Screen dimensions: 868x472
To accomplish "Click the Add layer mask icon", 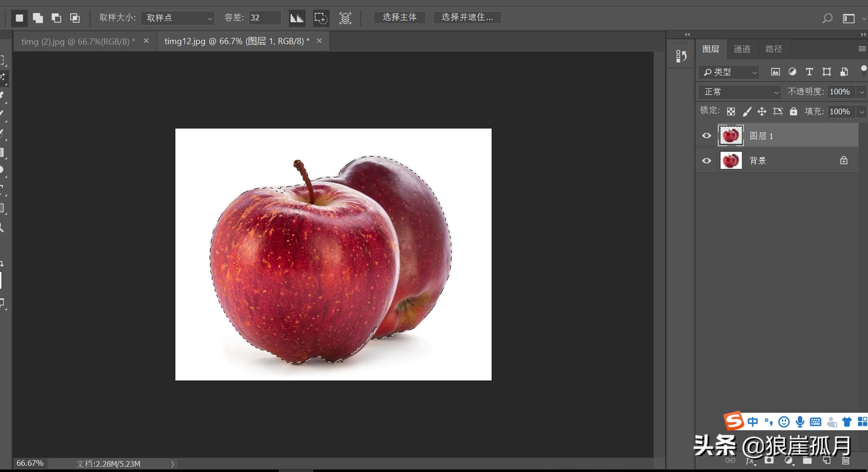I will pos(770,460).
